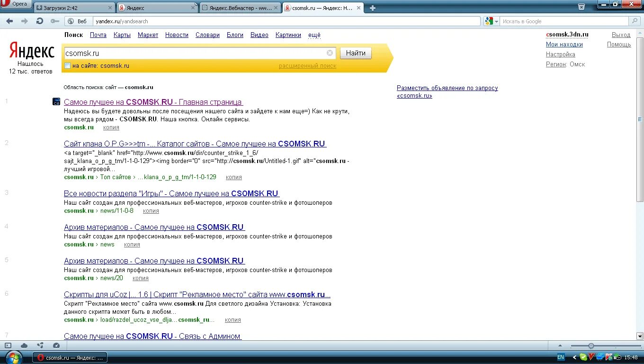
Task: Open the Windows Start orb
Action: (x=13, y=357)
